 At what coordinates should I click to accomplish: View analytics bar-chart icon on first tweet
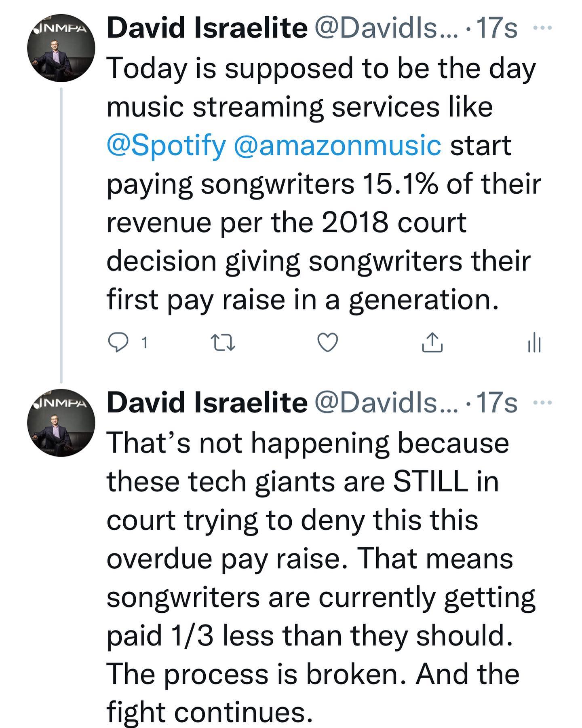pos(534,343)
